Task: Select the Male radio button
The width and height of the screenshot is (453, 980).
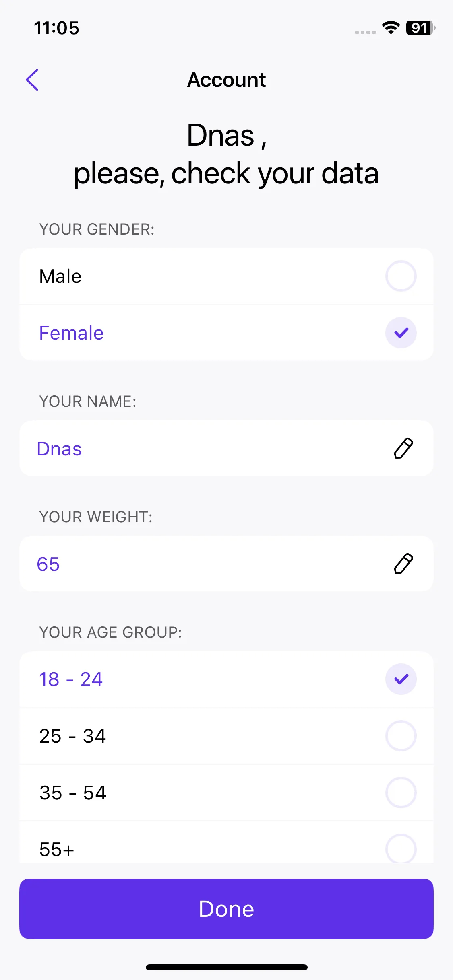Action: tap(401, 276)
